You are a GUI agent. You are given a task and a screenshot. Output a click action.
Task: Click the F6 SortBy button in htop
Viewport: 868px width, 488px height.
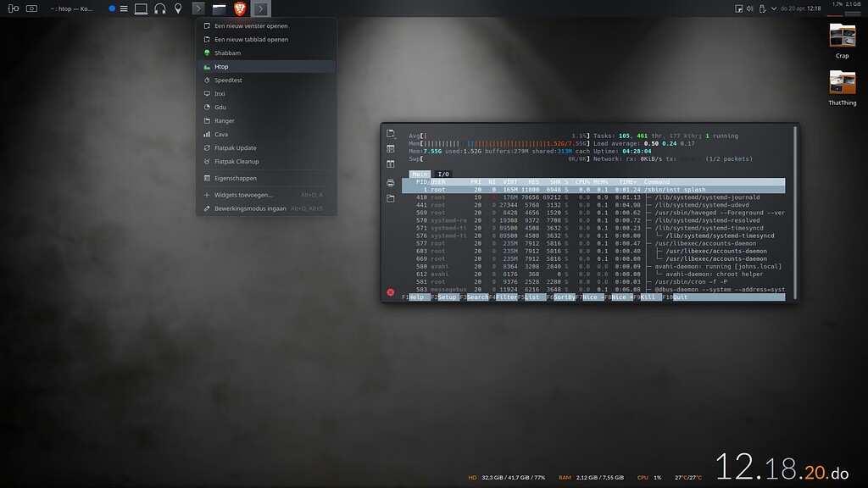pyautogui.click(x=562, y=297)
